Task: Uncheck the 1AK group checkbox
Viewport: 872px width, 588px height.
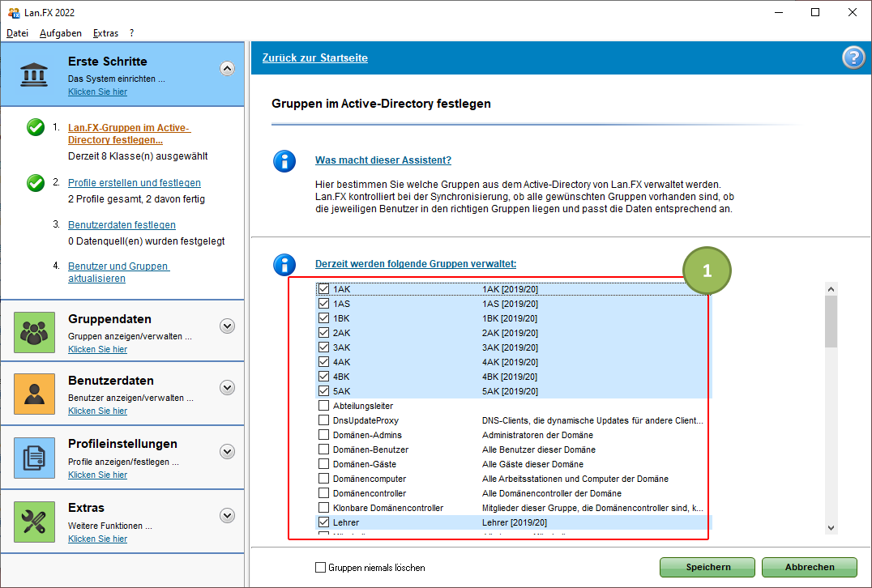Action: (323, 289)
